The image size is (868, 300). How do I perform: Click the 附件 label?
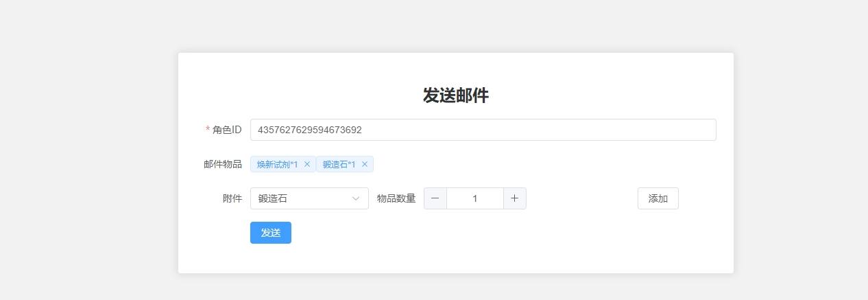[232, 198]
